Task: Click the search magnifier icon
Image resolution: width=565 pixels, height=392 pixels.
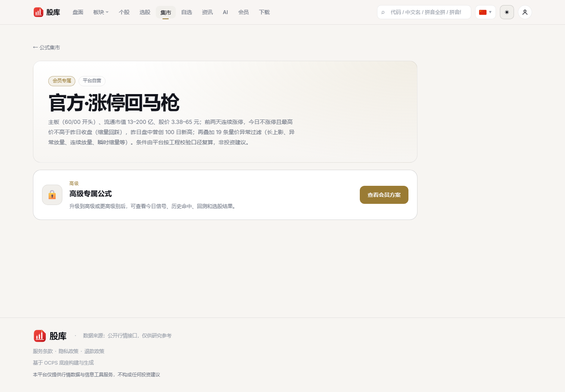Action: pos(383,13)
